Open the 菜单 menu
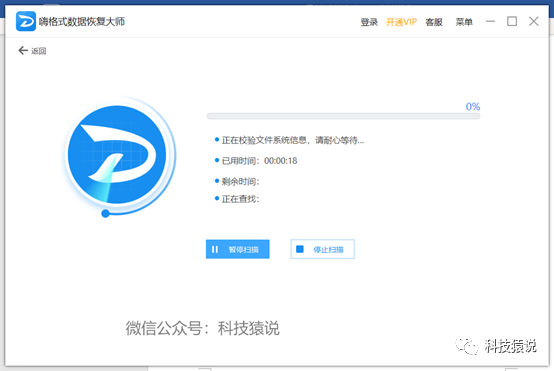The width and height of the screenshot is (554, 371). (x=464, y=22)
